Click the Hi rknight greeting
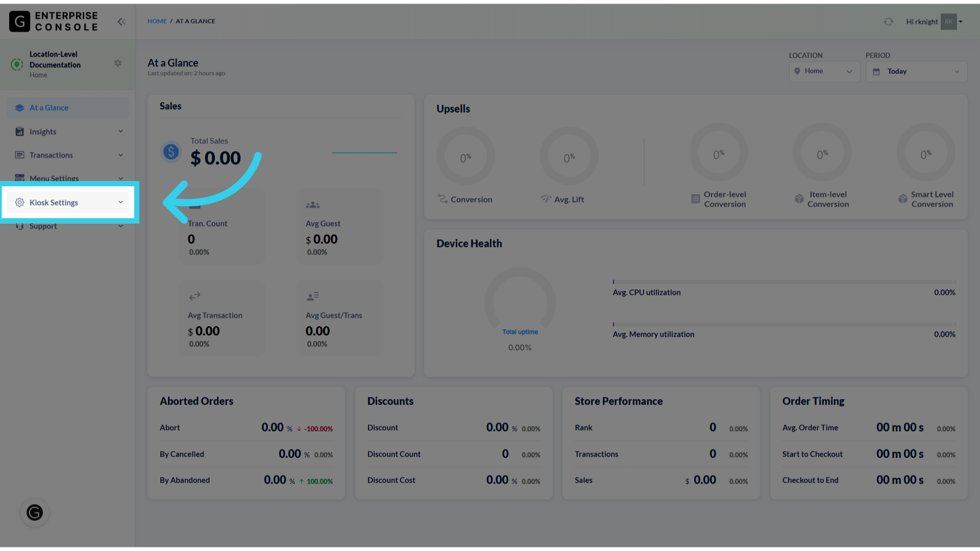980x551 pixels. coord(922,21)
